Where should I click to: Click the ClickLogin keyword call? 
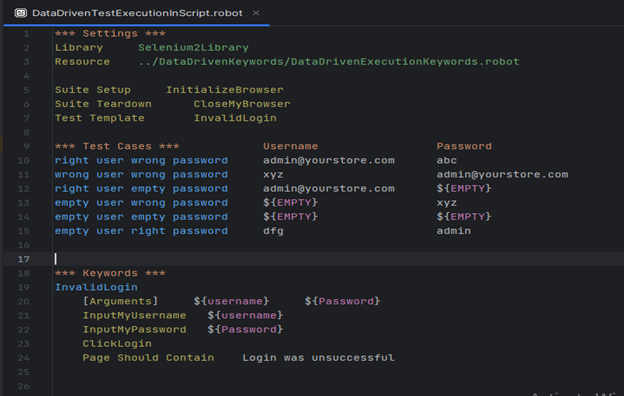coord(117,343)
